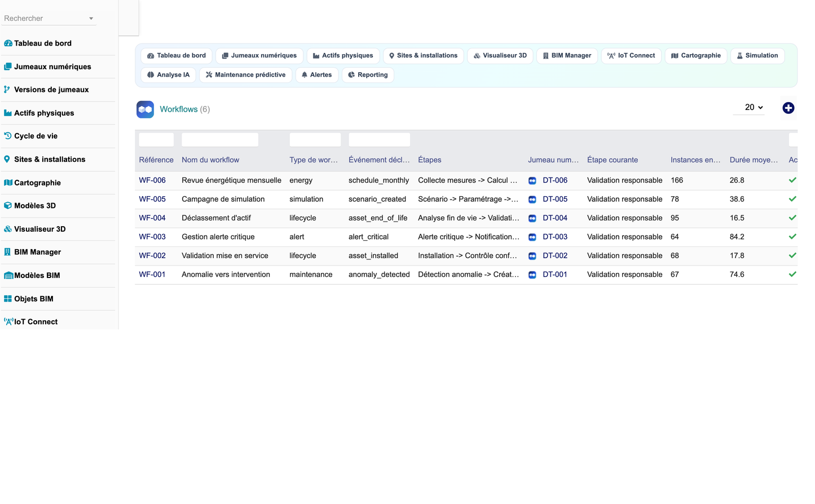Screen dimensions: 815x504
Task: Open workflow link WF-001
Action: pos(152,275)
